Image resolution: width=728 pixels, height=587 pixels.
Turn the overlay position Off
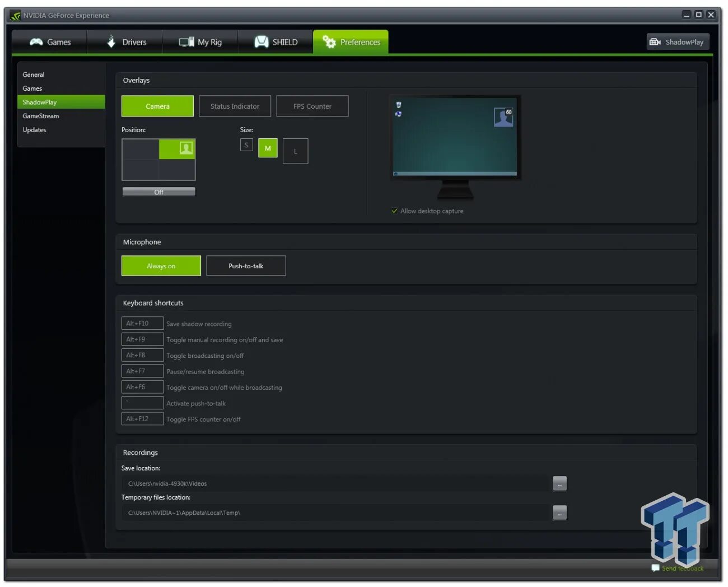pyautogui.click(x=159, y=192)
